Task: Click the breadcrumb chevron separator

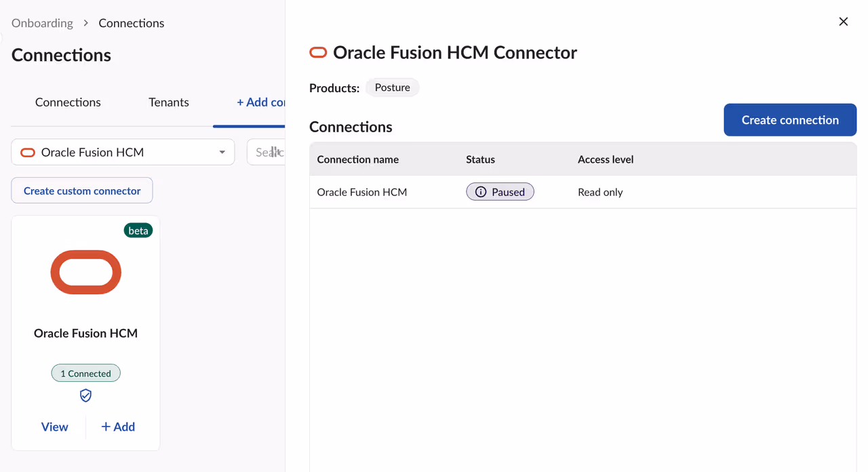Action: click(x=86, y=23)
